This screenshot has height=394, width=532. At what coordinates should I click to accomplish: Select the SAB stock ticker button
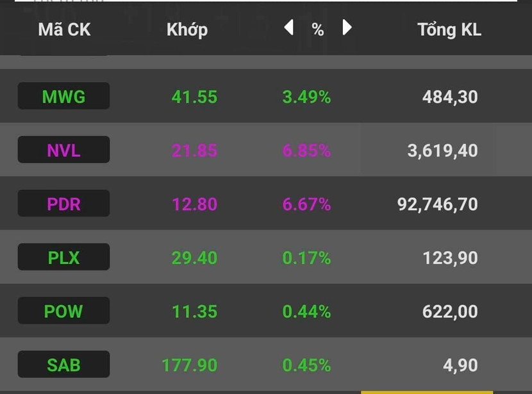click(x=63, y=365)
